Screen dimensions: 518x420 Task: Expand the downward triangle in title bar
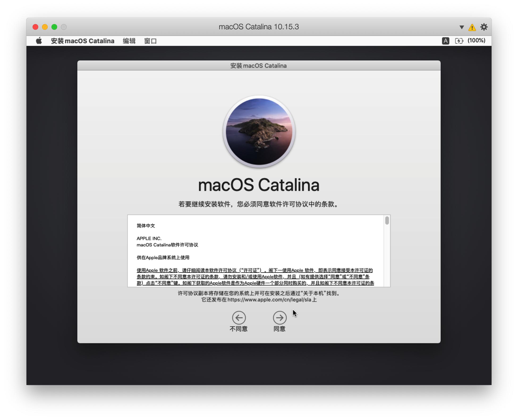pyautogui.click(x=461, y=27)
